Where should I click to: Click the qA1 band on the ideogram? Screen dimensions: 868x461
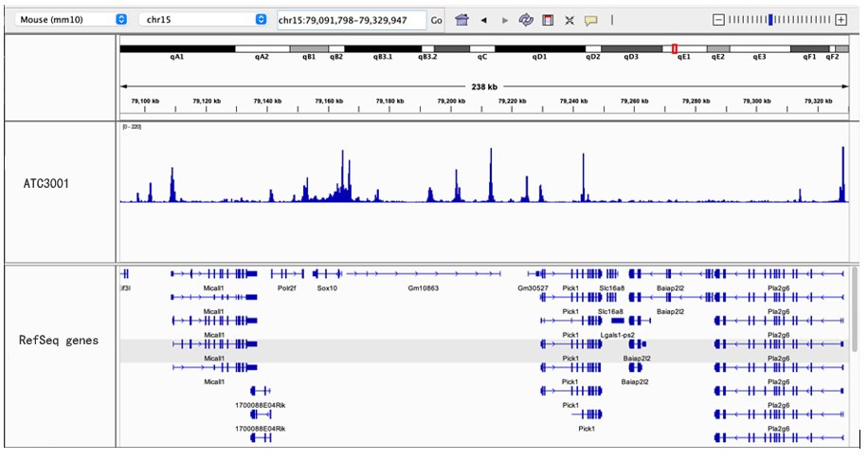pos(177,48)
